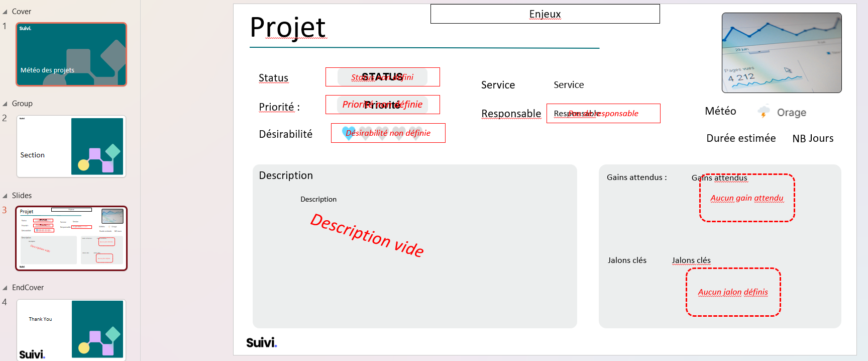Collapse the Slides section

[5, 196]
